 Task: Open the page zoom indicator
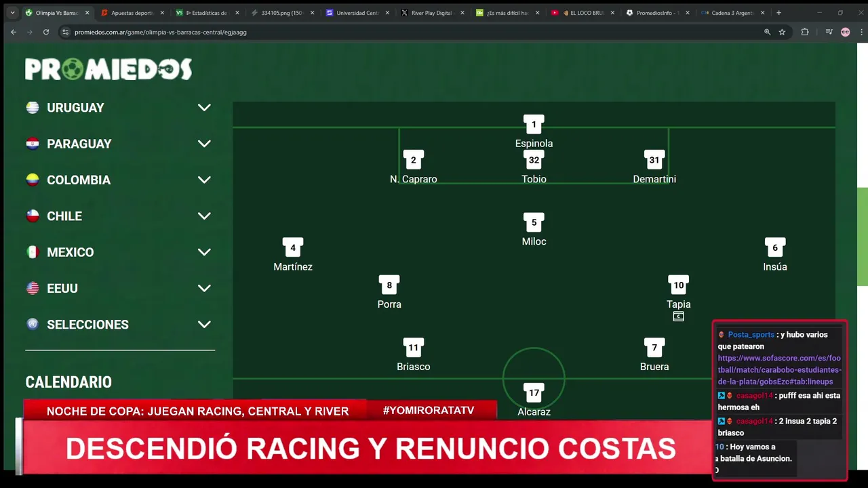click(768, 32)
